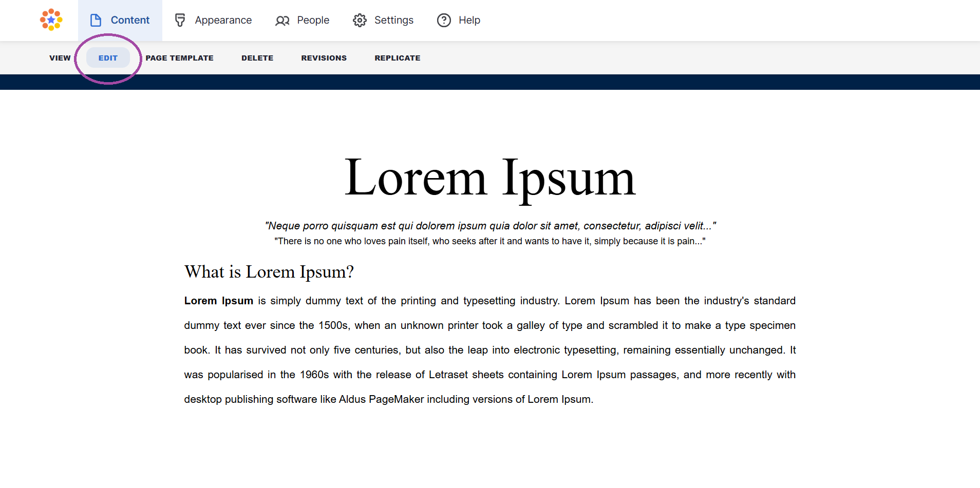Click the People icon in toolbar
The width and height of the screenshot is (980, 488).
pyautogui.click(x=282, y=21)
